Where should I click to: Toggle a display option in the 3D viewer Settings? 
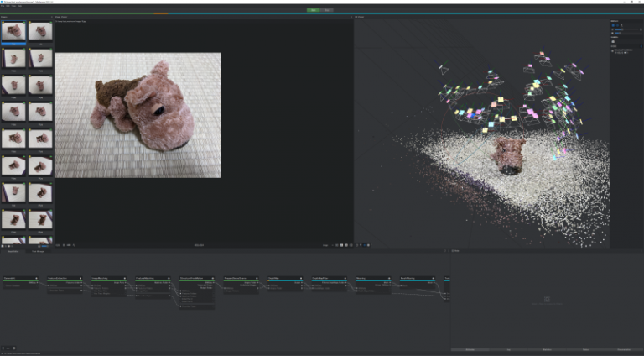pyautogui.click(x=613, y=26)
